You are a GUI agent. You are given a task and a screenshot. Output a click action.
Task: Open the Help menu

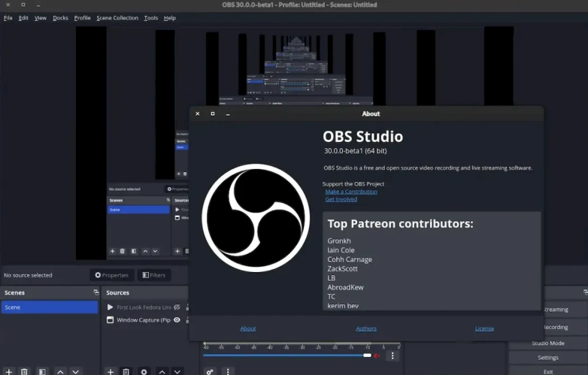tap(169, 18)
